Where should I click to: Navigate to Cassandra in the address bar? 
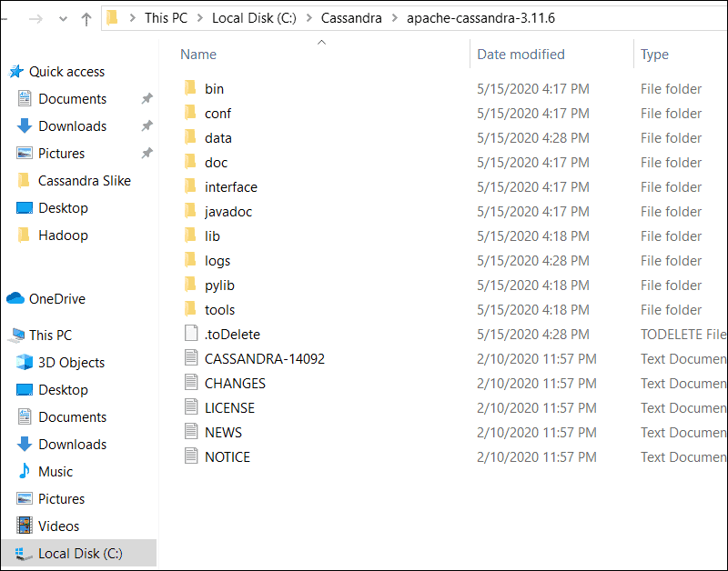tap(351, 18)
